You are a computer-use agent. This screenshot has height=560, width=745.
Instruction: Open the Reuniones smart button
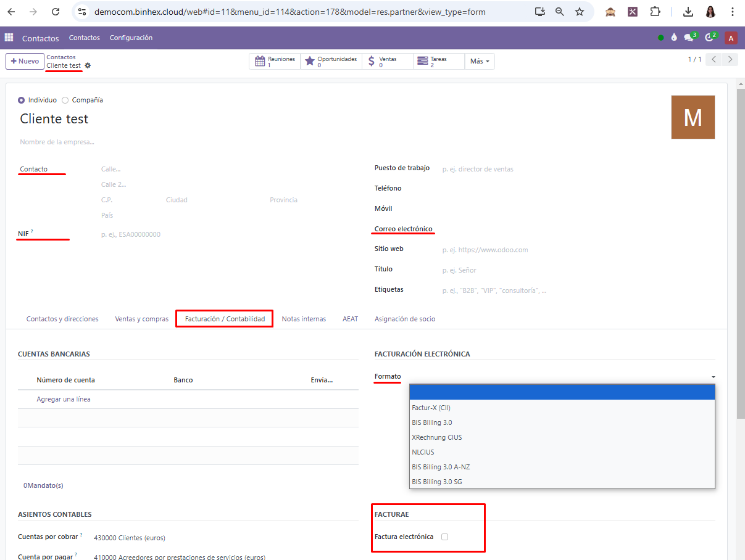(275, 61)
